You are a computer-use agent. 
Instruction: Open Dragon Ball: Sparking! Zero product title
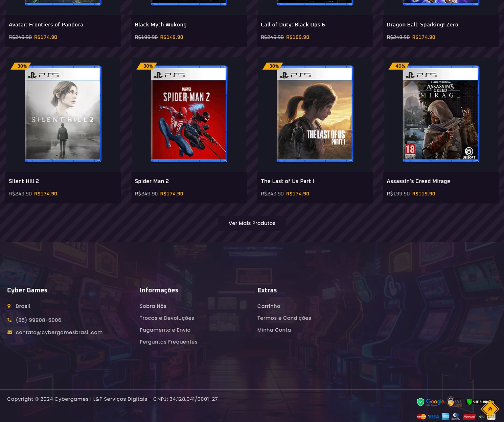pyautogui.click(x=422, y=25)
